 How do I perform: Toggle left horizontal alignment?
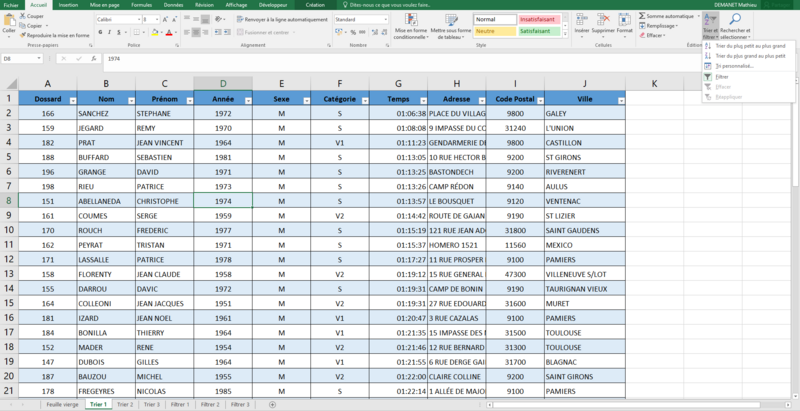click(x=187, y=32)
